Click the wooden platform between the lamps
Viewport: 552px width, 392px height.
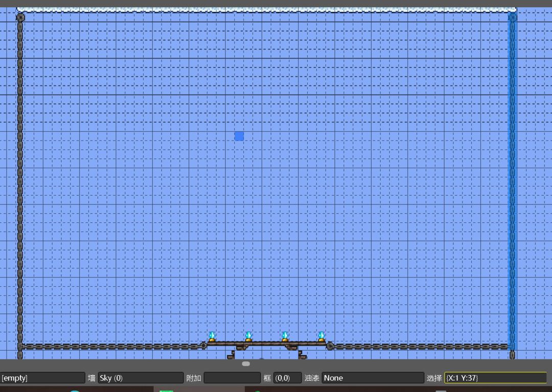[x=266, y=343]
